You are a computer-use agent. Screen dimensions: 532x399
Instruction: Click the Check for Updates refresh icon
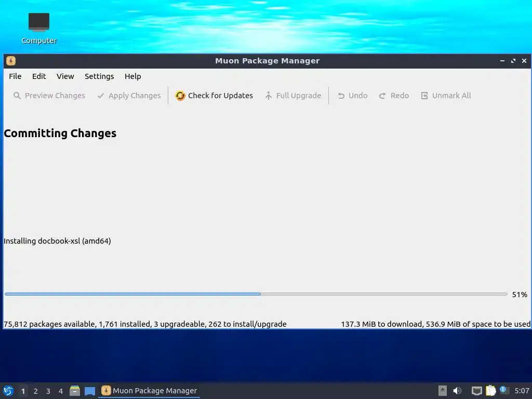coord(180,96)
